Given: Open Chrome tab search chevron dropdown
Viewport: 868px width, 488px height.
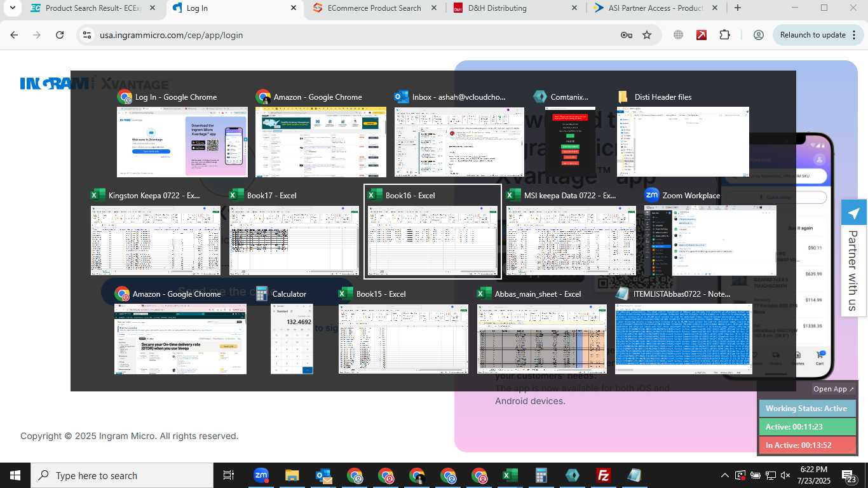Looking at the screenshot, I should pyautogui.click(x=12, y=8).
